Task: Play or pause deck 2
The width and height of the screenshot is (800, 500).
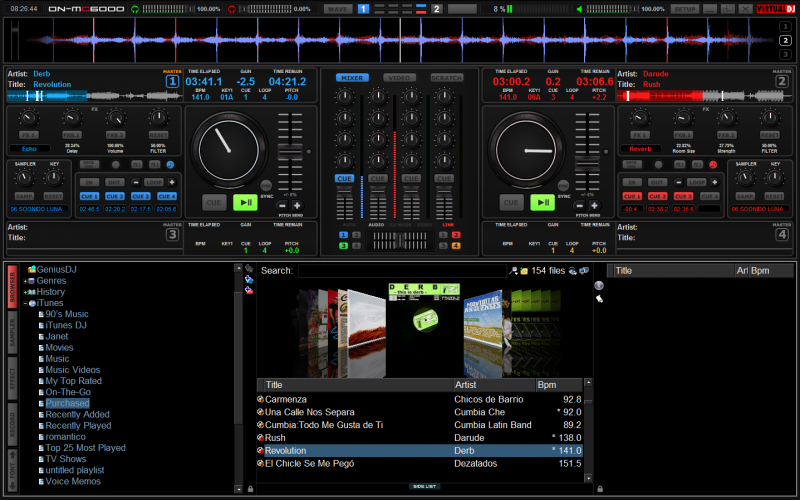Action: [542, 203]
